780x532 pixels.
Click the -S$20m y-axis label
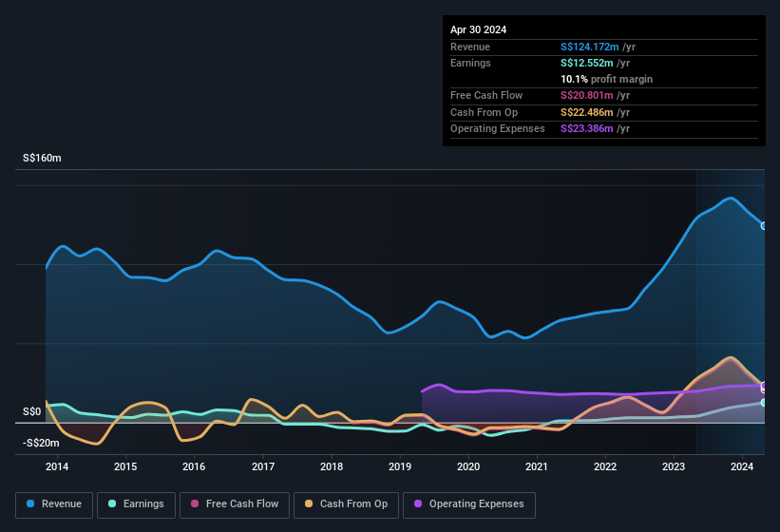42,443
